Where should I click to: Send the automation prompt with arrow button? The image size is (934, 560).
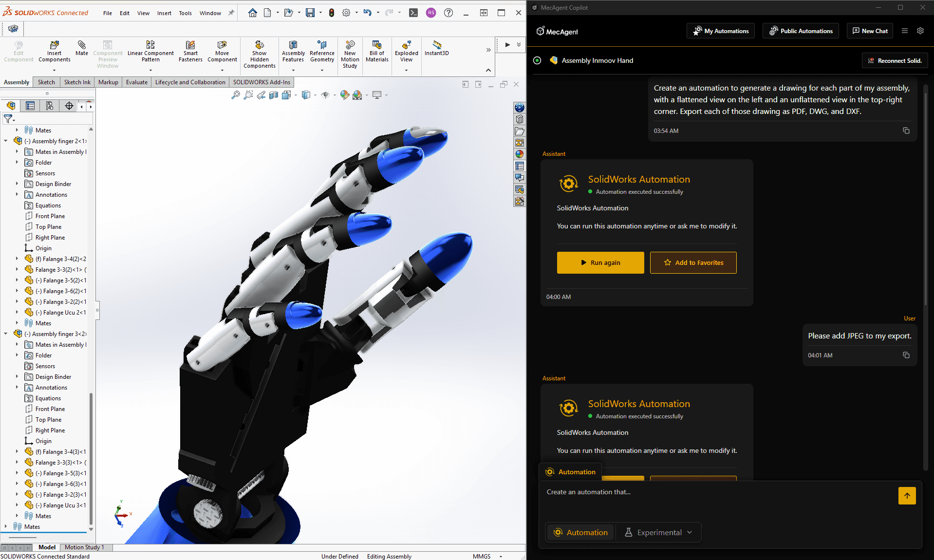(907, 496)
